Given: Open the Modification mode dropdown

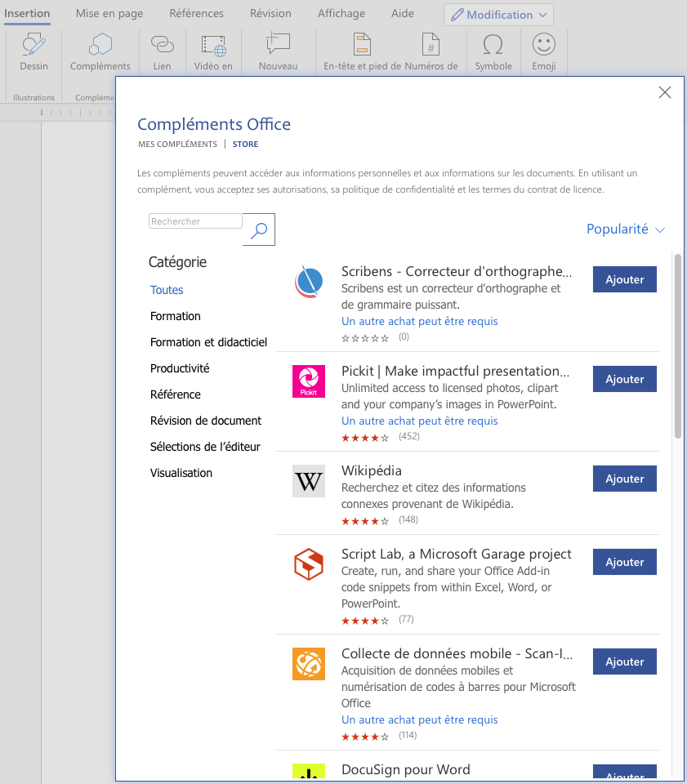Looking at the screenshot, I should 498,15.
